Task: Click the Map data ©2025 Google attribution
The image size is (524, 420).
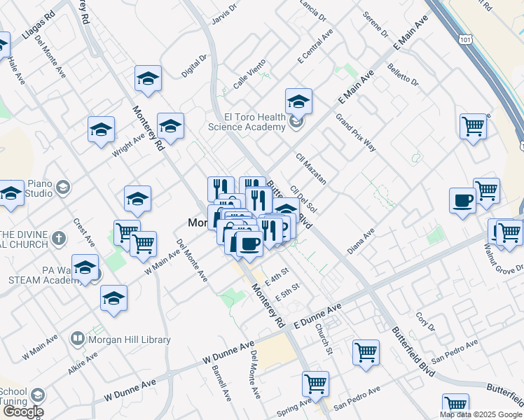Action: (481, 414)
